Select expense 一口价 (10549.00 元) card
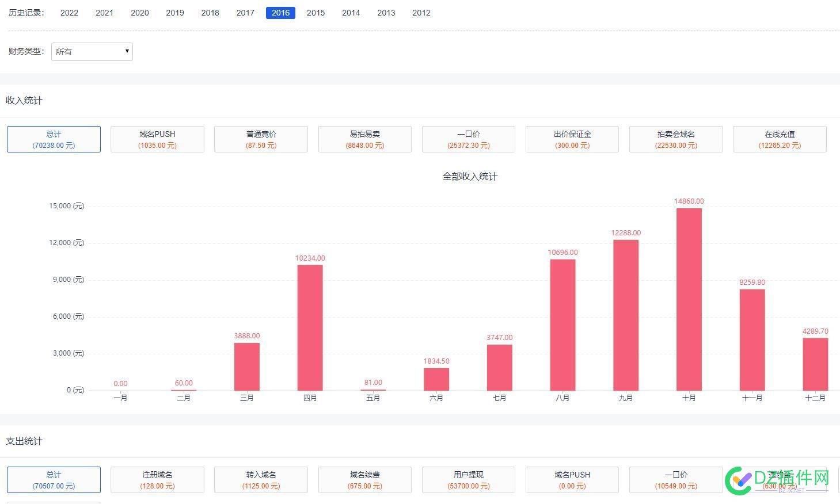 [x=676, y=480]
